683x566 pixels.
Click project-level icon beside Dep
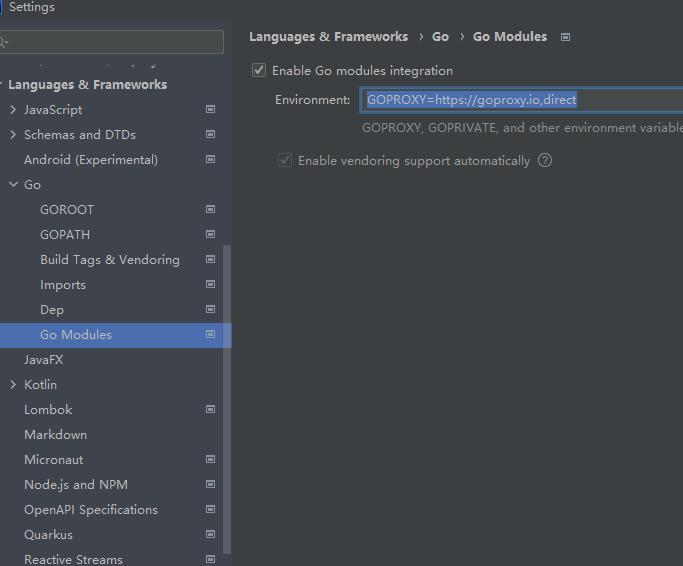point(210,310)
